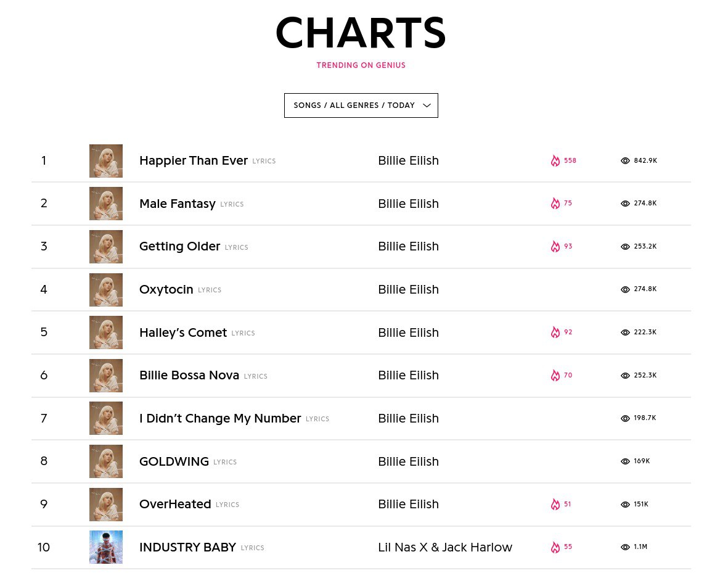Click the eye views icon for GOLDWING
Viewport: 728px width, 586px height.
625,461
